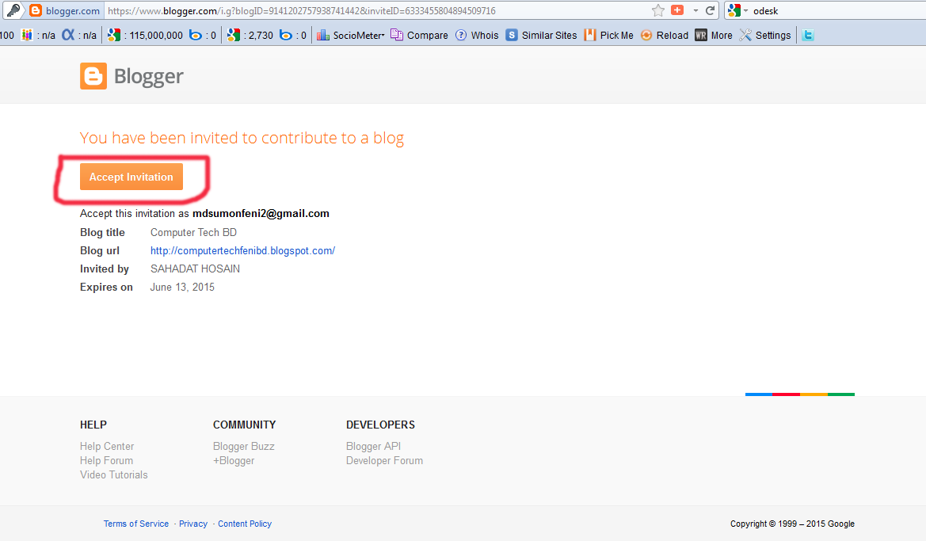Click first Bing index icon
Viewport: 926px width, 560px height.
click(195, 35)
